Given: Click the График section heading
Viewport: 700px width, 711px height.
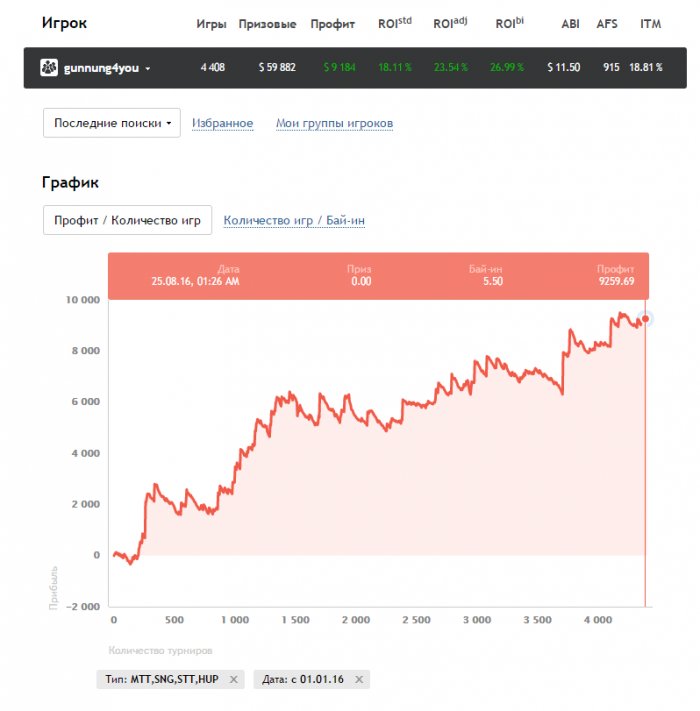Looking at the screenshot, I should click(x=70, y=182).
